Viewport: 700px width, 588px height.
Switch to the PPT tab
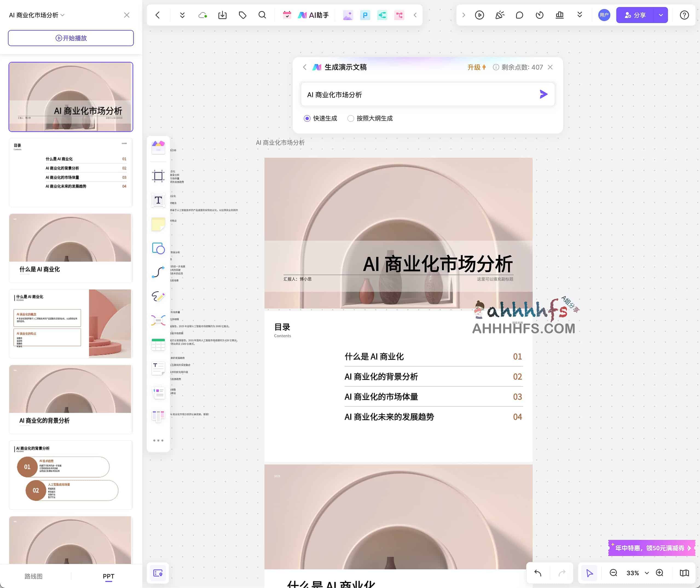click(x=108, y=576)
